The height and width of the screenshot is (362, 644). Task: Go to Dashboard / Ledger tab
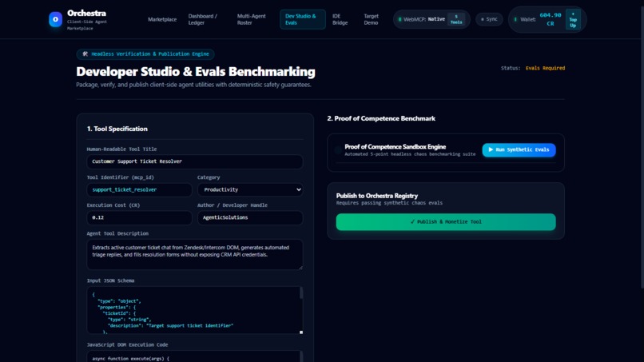202,19
